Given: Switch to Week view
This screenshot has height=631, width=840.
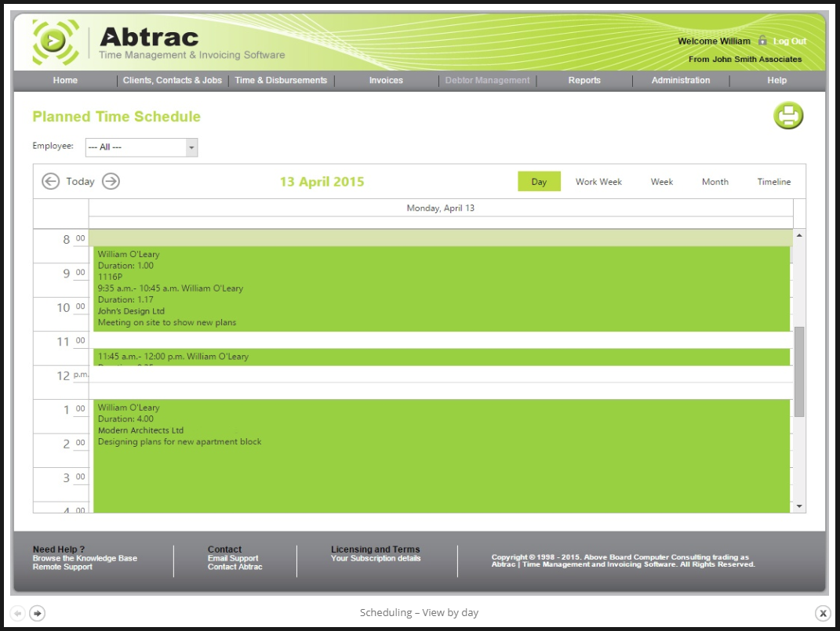Looking at the screenshot, I should click(x=662, y=181).
